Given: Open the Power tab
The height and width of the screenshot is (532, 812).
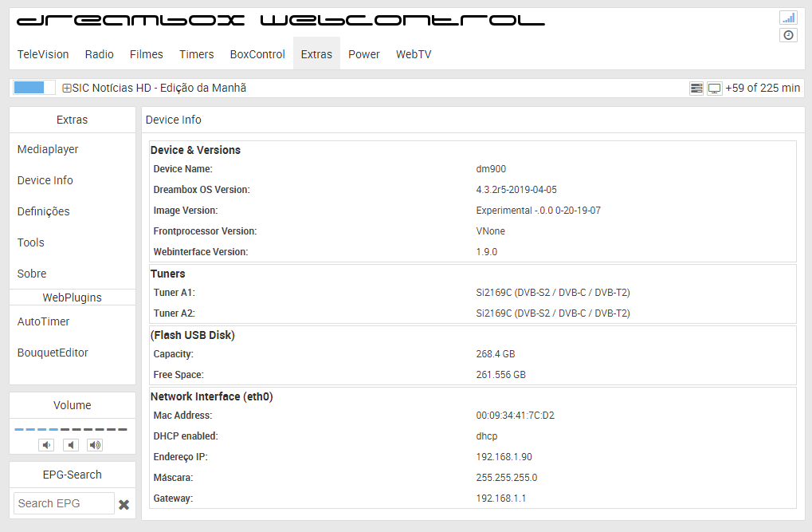Looking at the screenshot, I should pyautogui.click(x=364, y=54).
